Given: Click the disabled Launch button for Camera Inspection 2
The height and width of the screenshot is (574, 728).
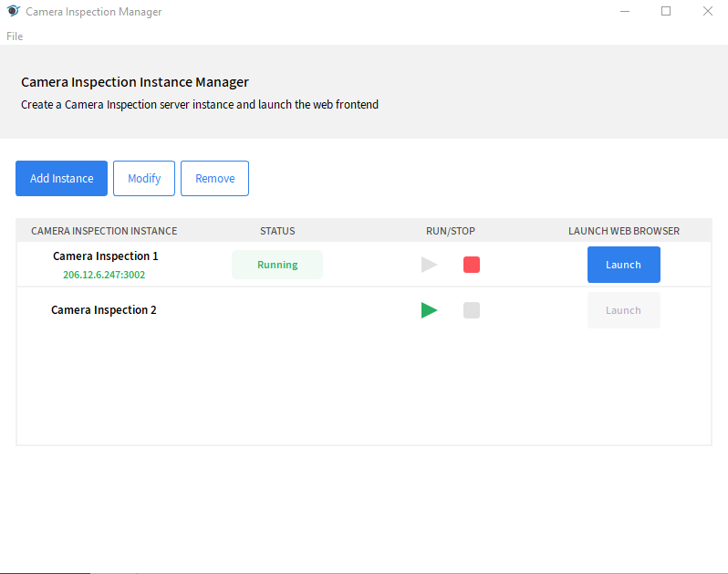Looking at the screenshot, I should 623,310.
